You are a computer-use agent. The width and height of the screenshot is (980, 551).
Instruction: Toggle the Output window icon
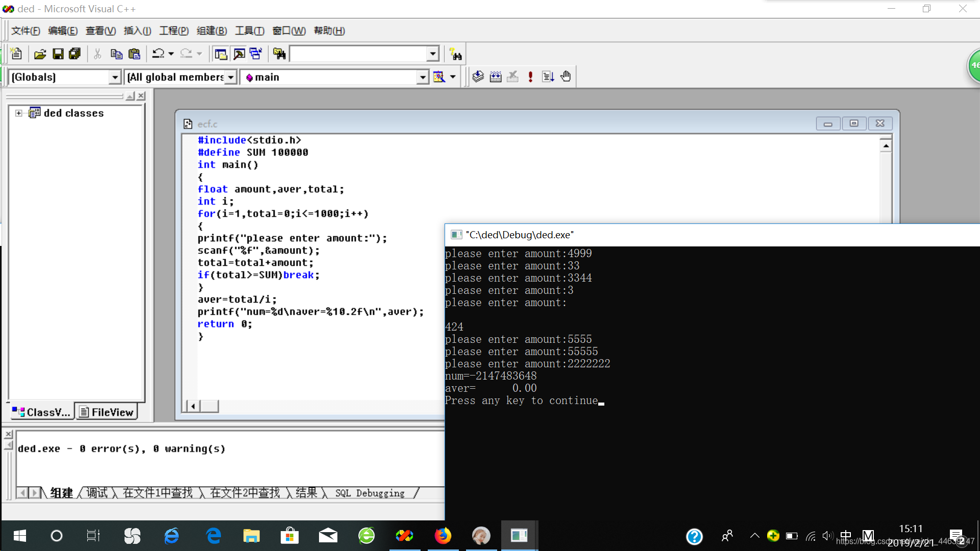point(239,54)
